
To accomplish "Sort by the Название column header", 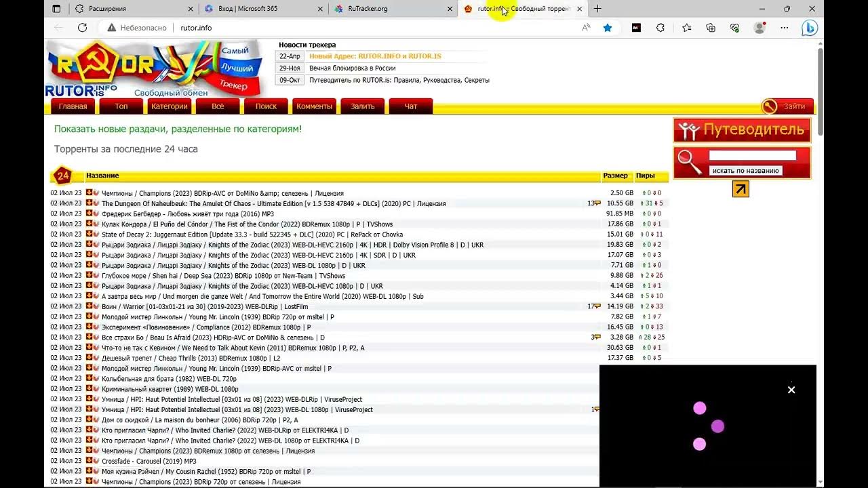I will (x=102, y=176).
